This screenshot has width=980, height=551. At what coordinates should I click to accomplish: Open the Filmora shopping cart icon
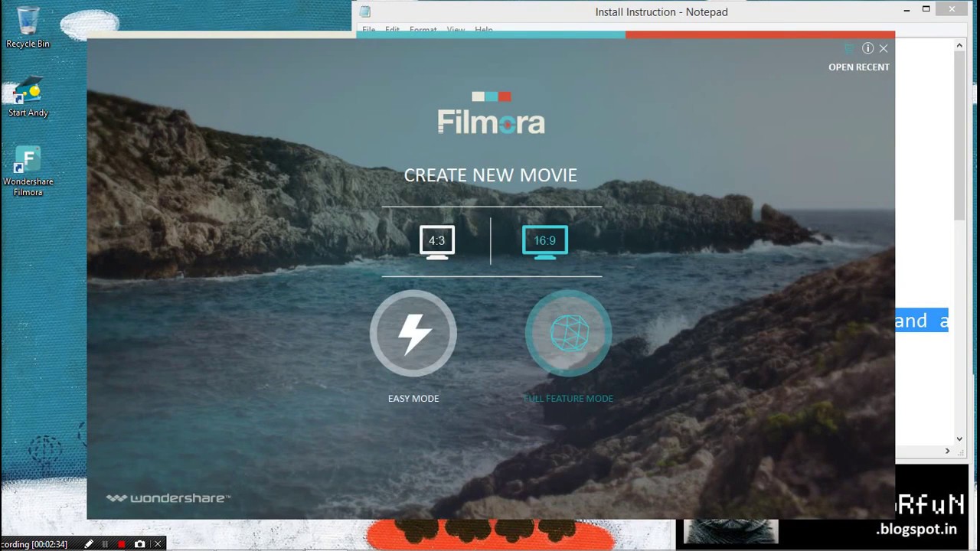pyautogui.click(x=849, y=48)
